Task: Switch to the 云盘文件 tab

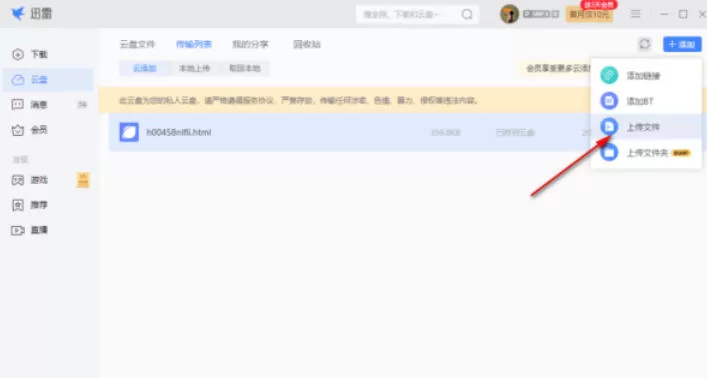Action: pos(138,44)
